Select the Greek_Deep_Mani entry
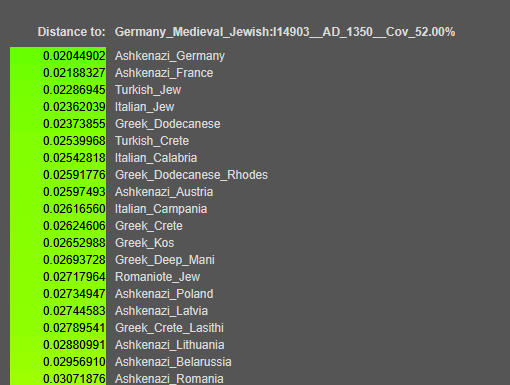This screenshot has width=510, height=385. coord(165,260)
